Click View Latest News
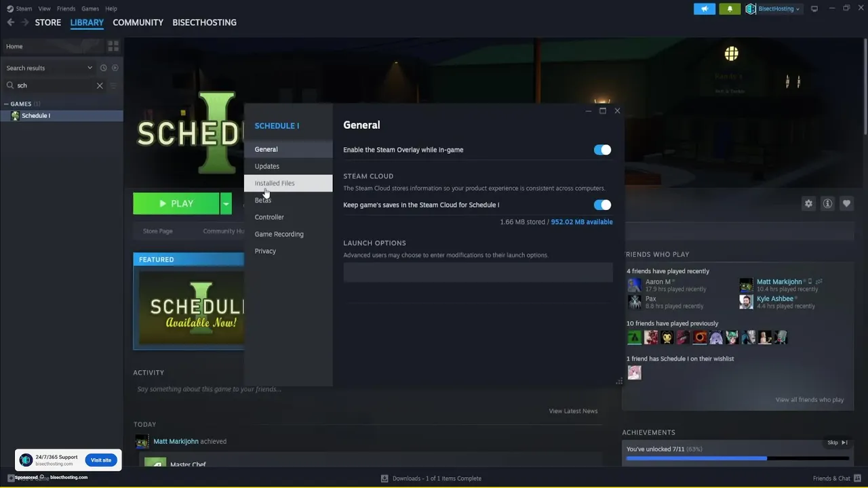The width and height of the screenshot is (868, 488). point(573,411)
